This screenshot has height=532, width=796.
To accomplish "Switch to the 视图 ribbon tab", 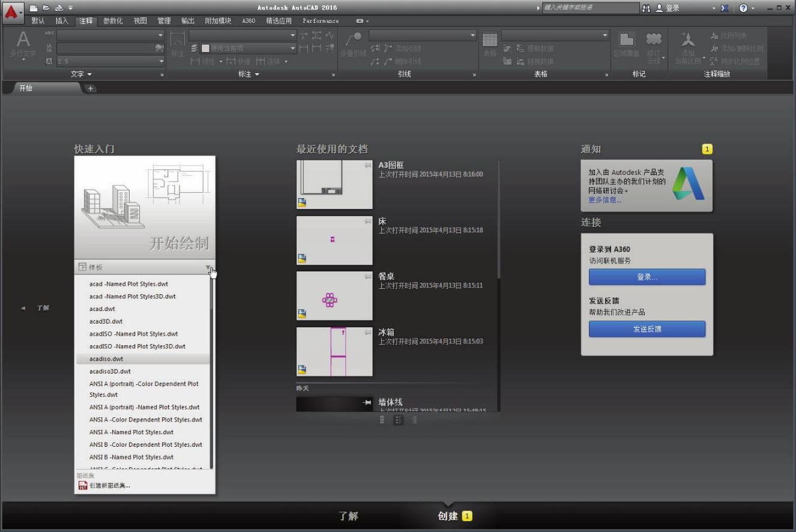I will [x=140, y=20].
